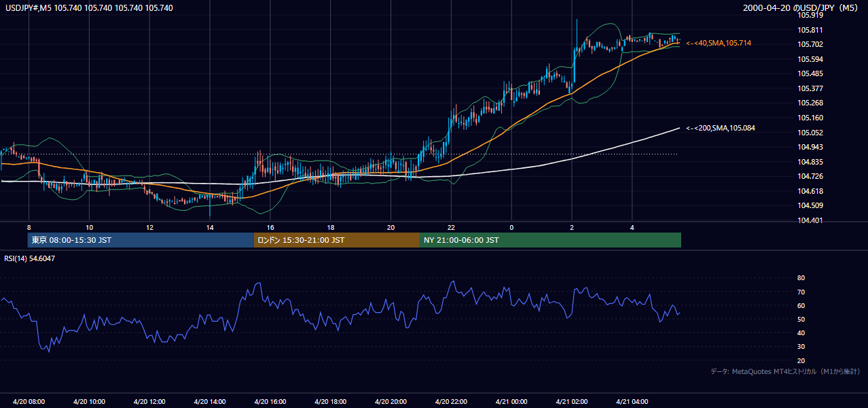Click price axis value 105.811

click(x=810, y=30)
